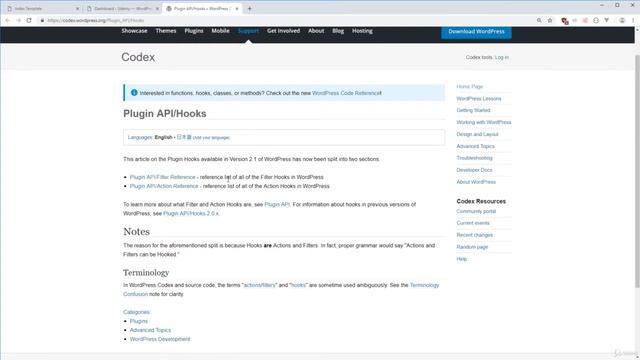Open the Terminology Confusion note link

coord(424,285)
